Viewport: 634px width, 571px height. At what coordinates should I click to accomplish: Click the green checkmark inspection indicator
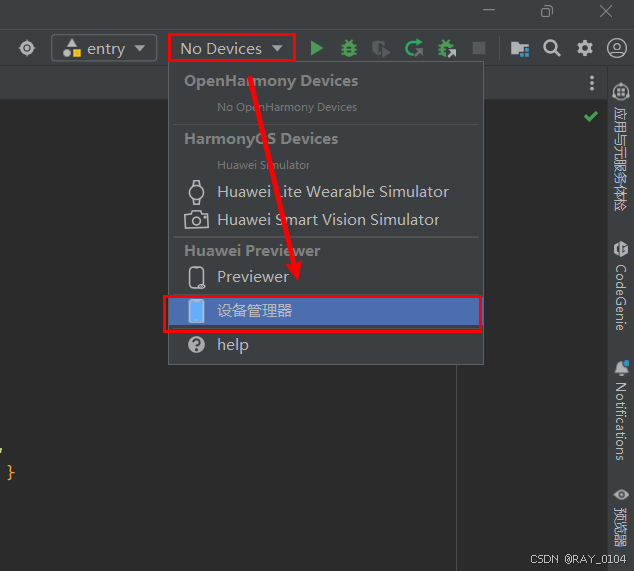[591, 116]
